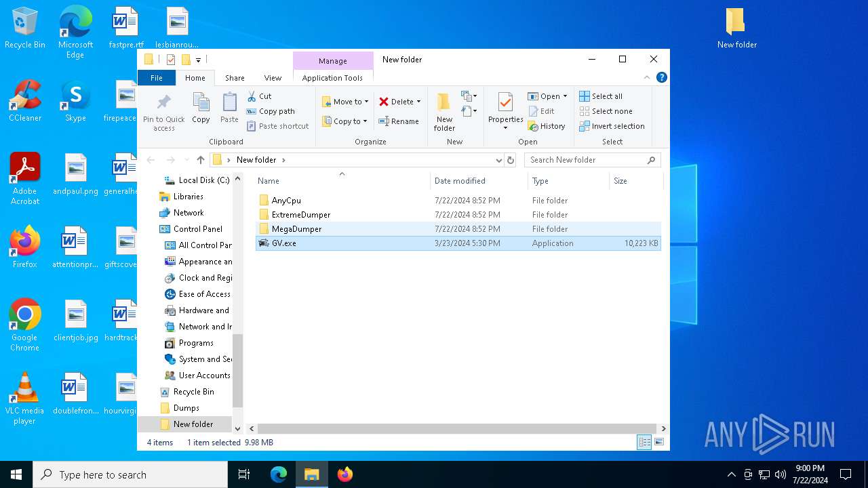Open Explorer Help question mark icon
Image resolution: width=868 pixels, height=488 pixels.
pyautogui.click(x=662, y=77)
